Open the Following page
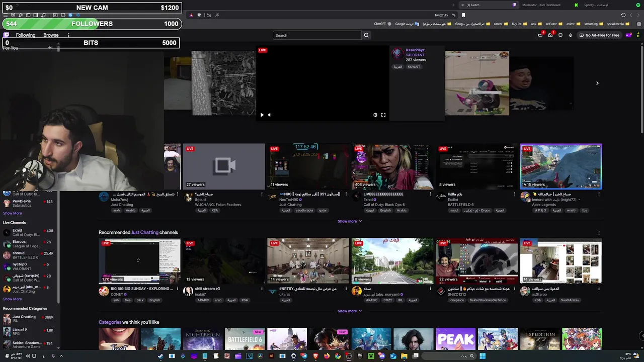Viewport: 644px width, 362px height. 25,35
